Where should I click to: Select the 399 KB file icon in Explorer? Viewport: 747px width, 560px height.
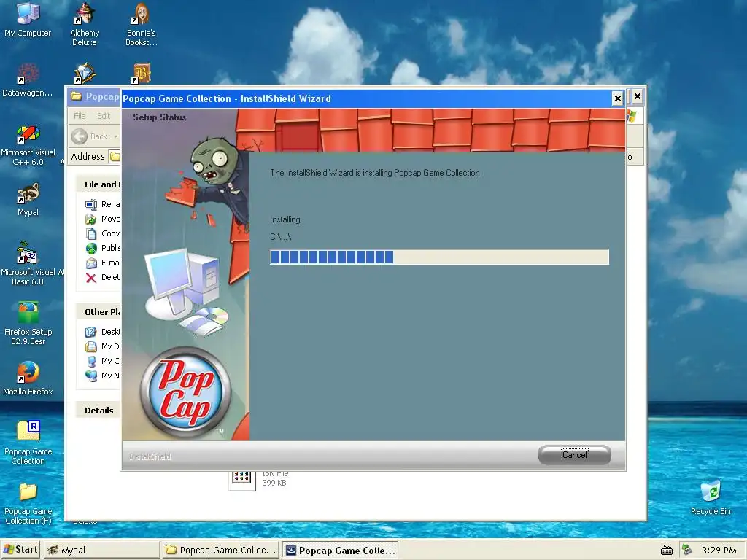[x=241, y=480]
